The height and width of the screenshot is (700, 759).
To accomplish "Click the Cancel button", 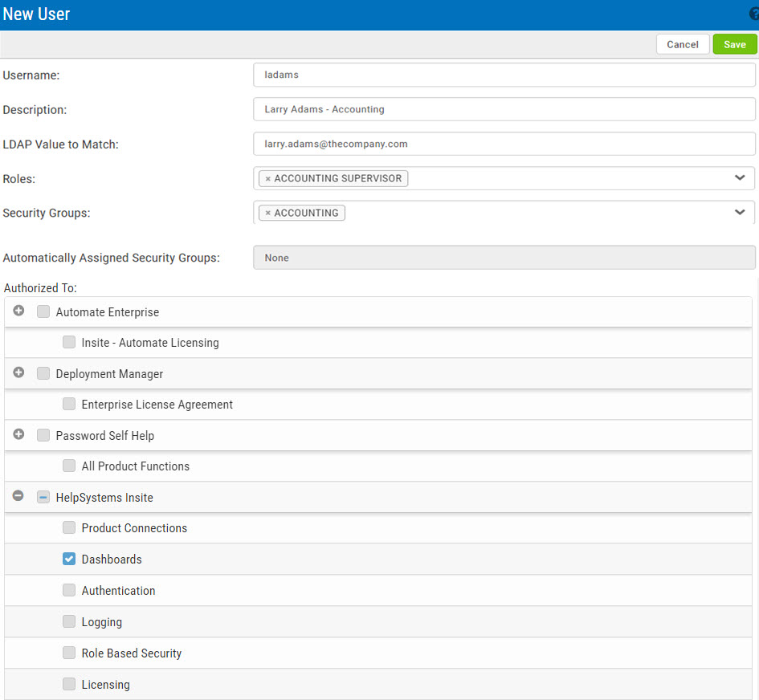I will (683, 44).
